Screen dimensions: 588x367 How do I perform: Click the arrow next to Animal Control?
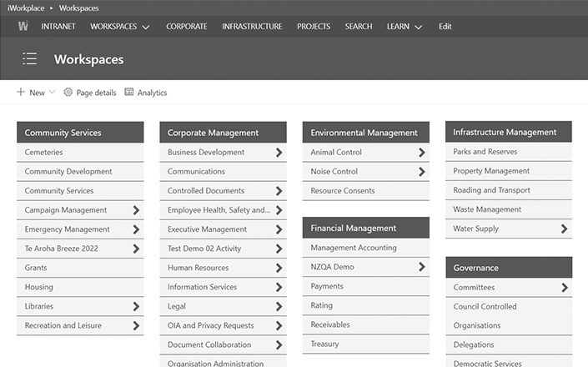pos(421,153)
